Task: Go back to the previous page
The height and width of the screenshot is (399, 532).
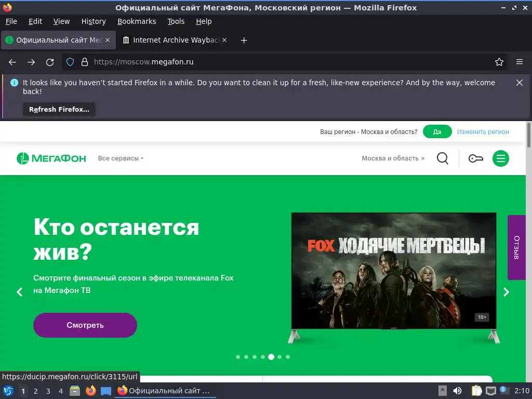Action: [x=12, y=62]
